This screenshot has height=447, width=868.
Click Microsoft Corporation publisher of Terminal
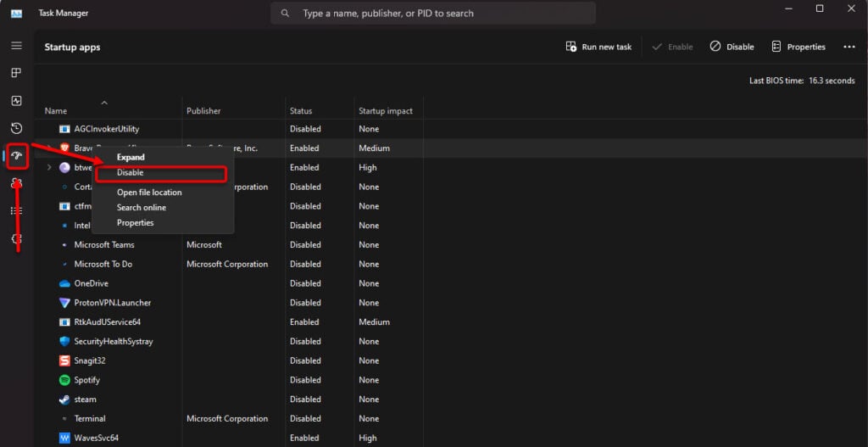click(227, 419)
